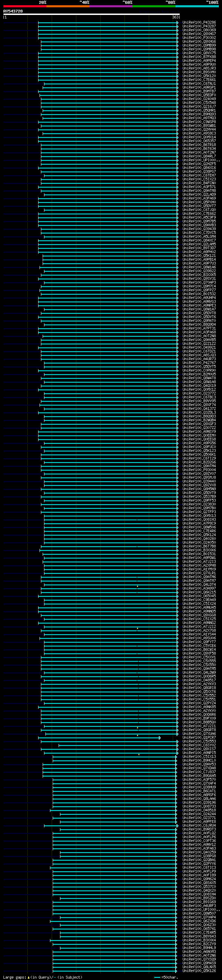Image resolution: width=222 pixels, height=980 pixels.
Task: Open hit UniRef100_P30302
Action: tap(199, 38)
